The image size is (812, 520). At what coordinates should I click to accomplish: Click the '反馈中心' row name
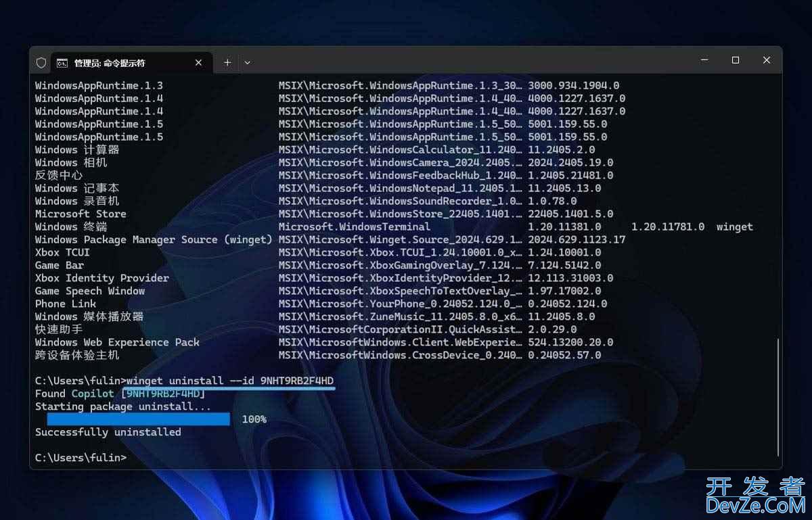[59, 175]
